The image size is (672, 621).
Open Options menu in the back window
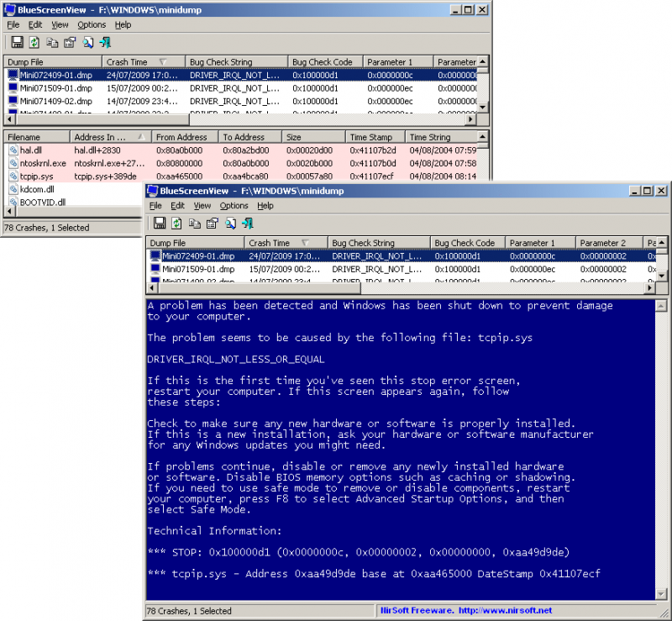[92, 24]
